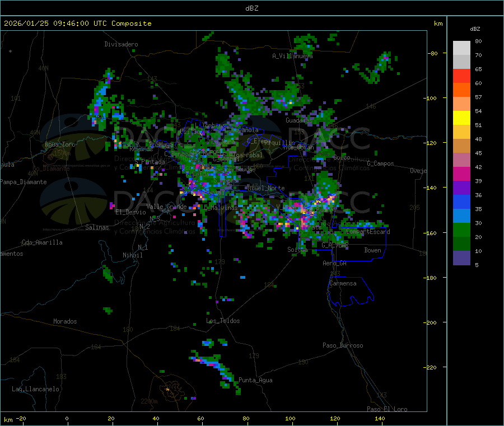504x426 pixels.
Task: Click the Punta_Agua location label
Action: click(x=255, y=380)
